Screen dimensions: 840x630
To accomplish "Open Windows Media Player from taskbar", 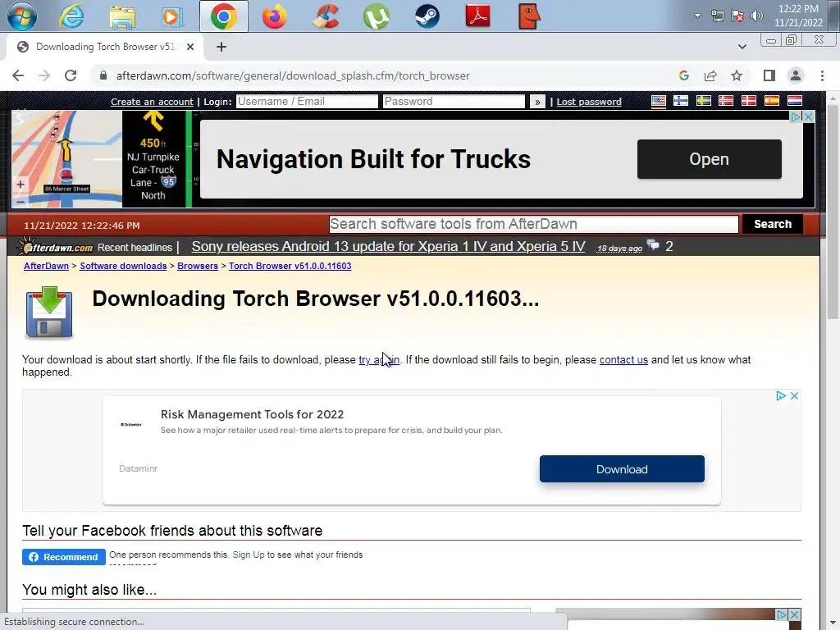I will (x=172, y=16).
